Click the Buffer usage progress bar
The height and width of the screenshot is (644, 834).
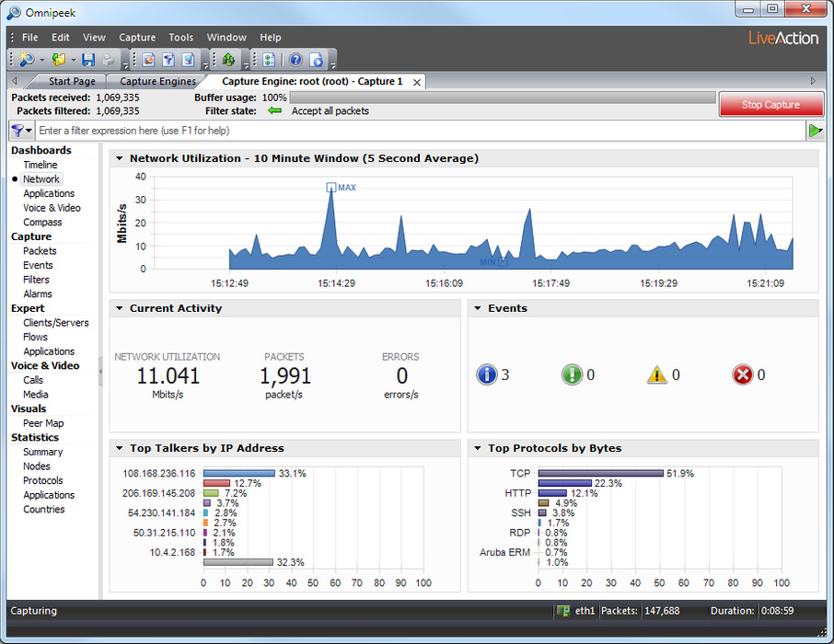coord(503,98)
